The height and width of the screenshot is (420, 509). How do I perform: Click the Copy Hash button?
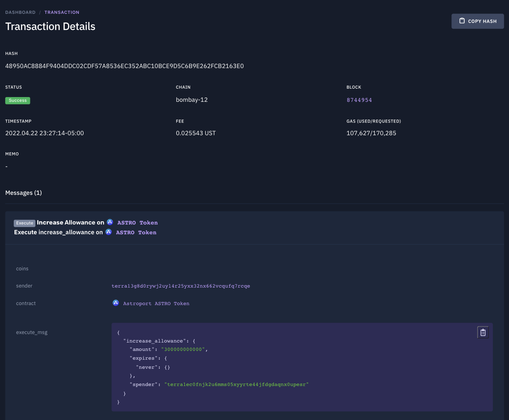pyautogui.click(x=477, y=21)
